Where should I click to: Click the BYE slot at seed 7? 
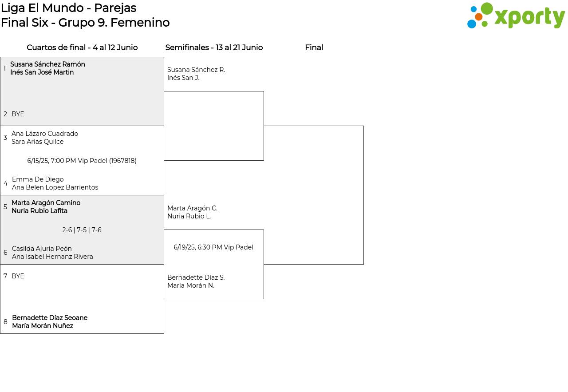[18, 276]
